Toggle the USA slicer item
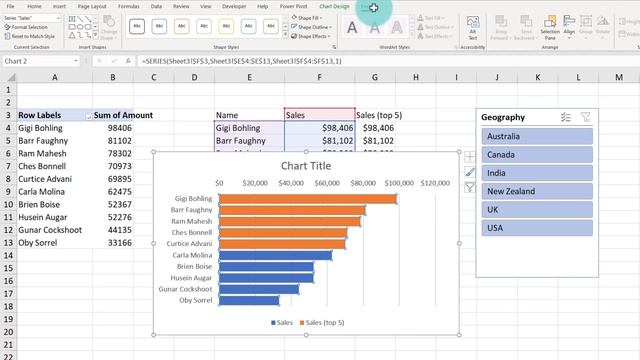Screen dimensions: 640x360 (537, 228)
